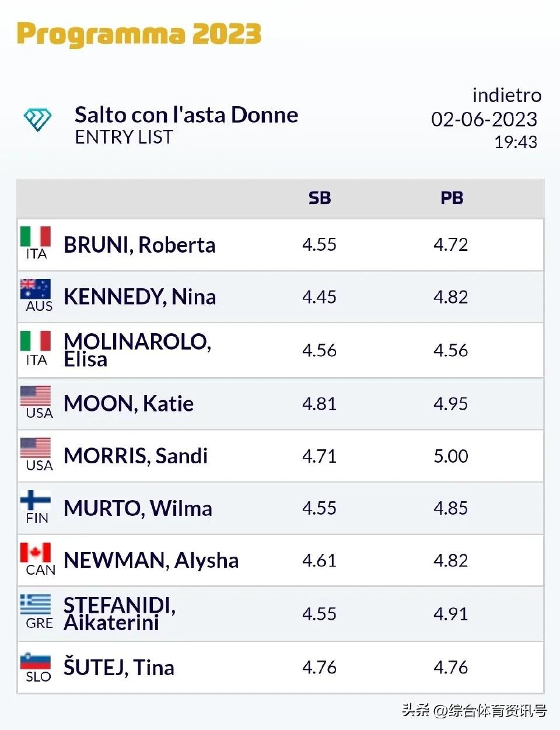Viewport: 560px width, 730px height.
Task: Click the USA flag next to Sandi Morris
Action: coord(36,448)
